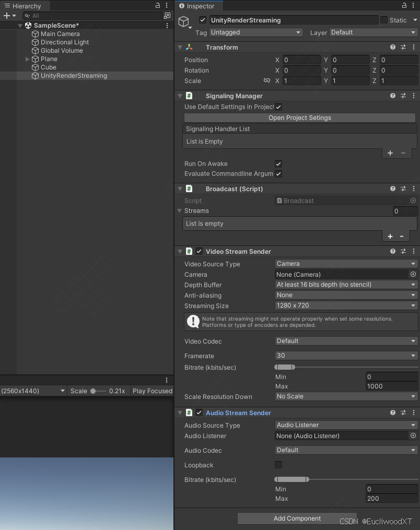Disable the Audio Stream Sender component

[199, 413]
